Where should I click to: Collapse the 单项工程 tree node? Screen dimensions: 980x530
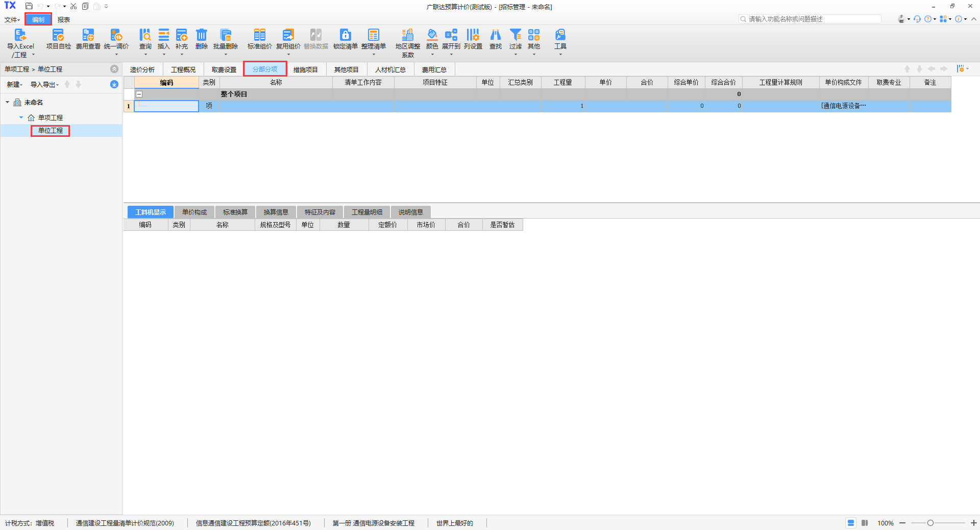pos(21,117)
